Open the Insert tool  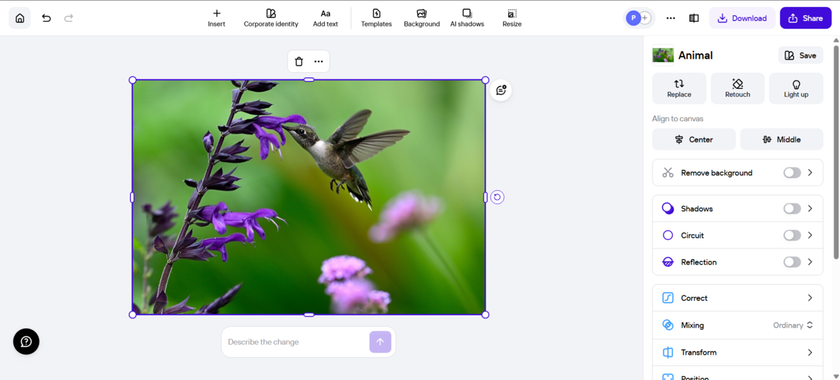click(x=216, y=18)
